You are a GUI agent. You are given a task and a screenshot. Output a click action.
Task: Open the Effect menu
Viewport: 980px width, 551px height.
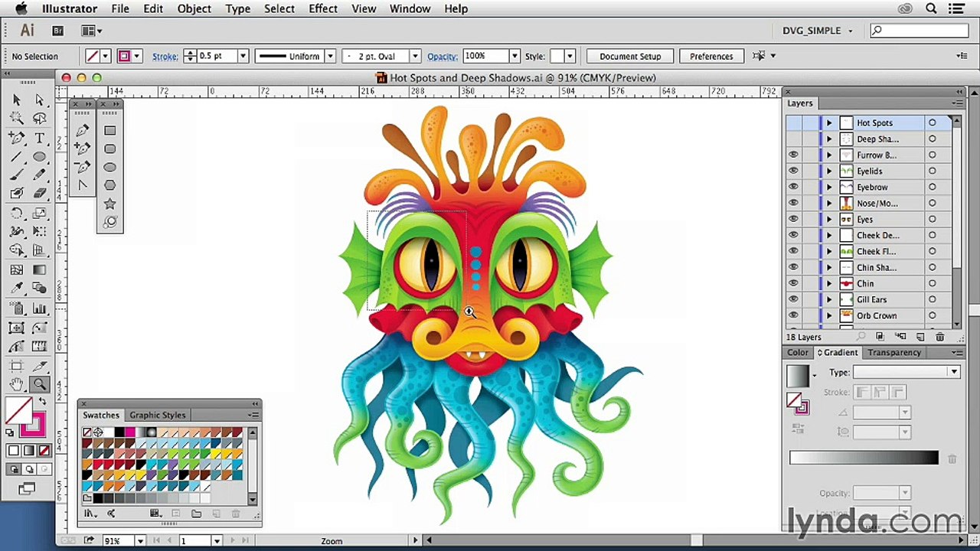point(323,8)
